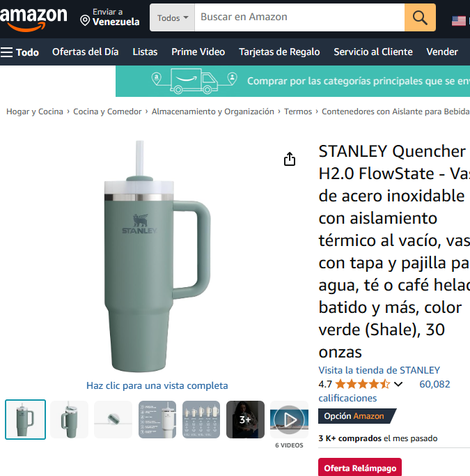
Task: Select the second tumbler thumbnail image
Action: 69,420
